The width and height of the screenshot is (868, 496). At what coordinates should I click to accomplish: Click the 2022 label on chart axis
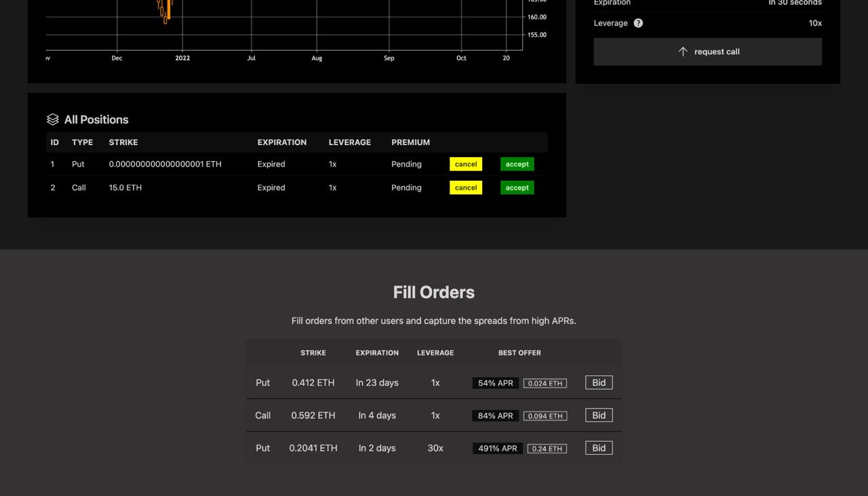(x=182, y=58)
